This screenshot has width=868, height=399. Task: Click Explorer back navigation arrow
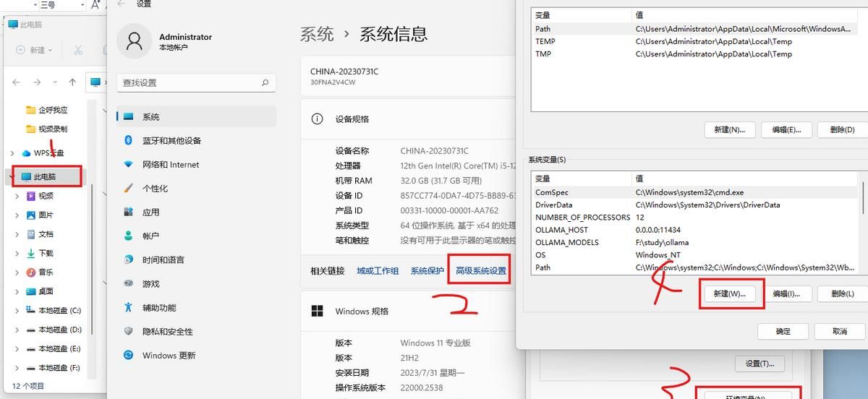[16, 82]
